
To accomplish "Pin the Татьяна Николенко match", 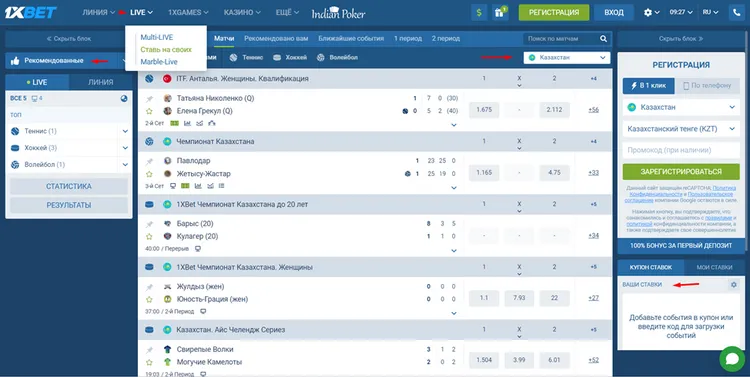I will (149, 99).
